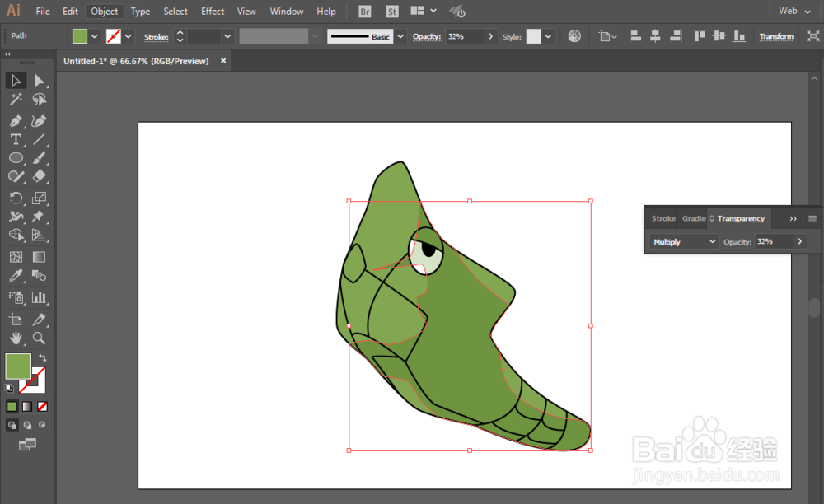Select the Direct Selection tool

click(39, 81)
